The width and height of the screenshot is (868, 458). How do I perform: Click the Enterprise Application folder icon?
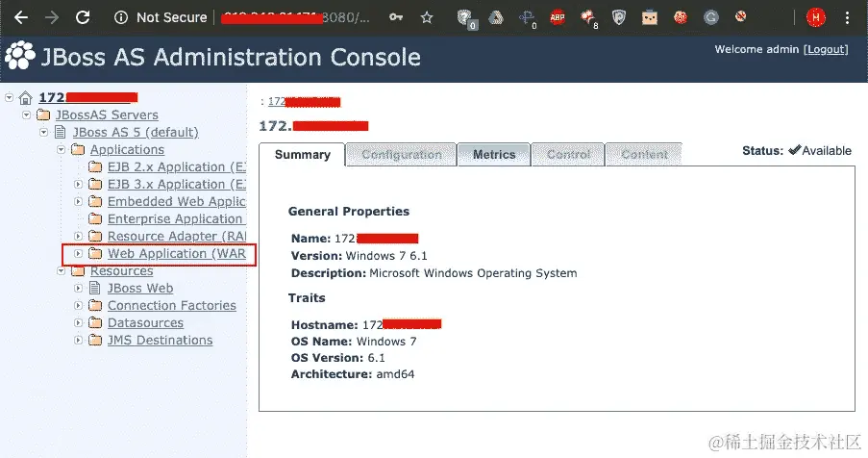(x=95, y=218)
